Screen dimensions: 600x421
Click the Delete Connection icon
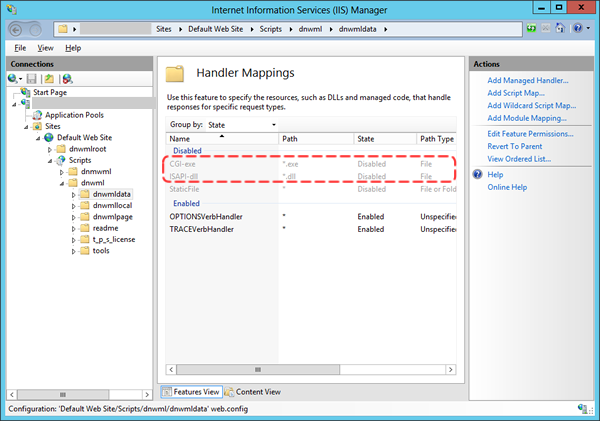[67, 79]
